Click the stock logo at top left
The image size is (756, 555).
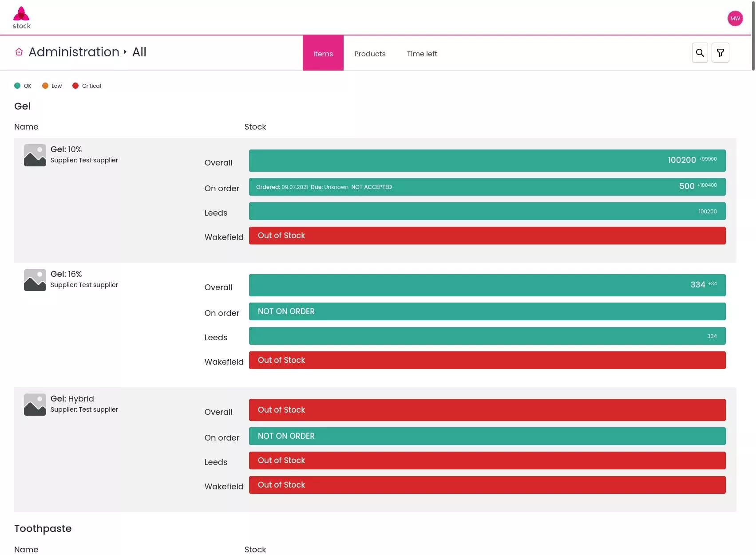21,18
